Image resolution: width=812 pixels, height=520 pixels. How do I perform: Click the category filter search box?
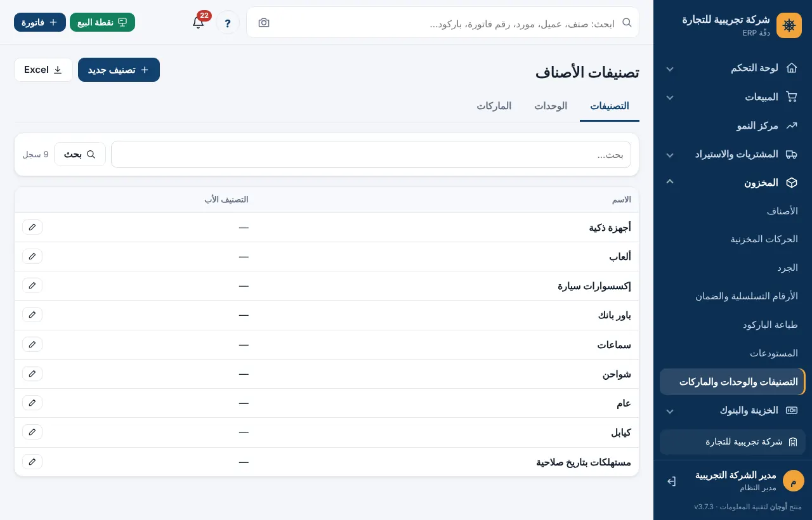pos(371,155)
